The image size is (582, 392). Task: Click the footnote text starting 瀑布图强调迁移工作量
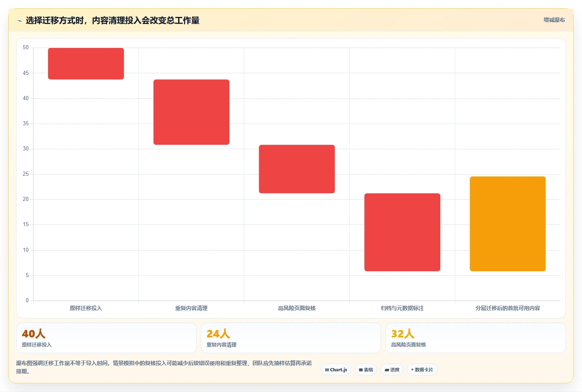pyautogui.click(x=164, y=367)
